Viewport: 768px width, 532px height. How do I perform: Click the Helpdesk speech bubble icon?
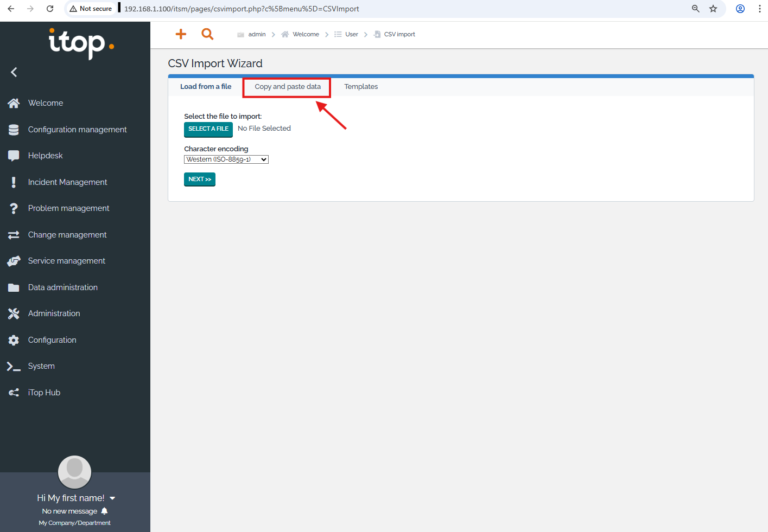(14, 156)
